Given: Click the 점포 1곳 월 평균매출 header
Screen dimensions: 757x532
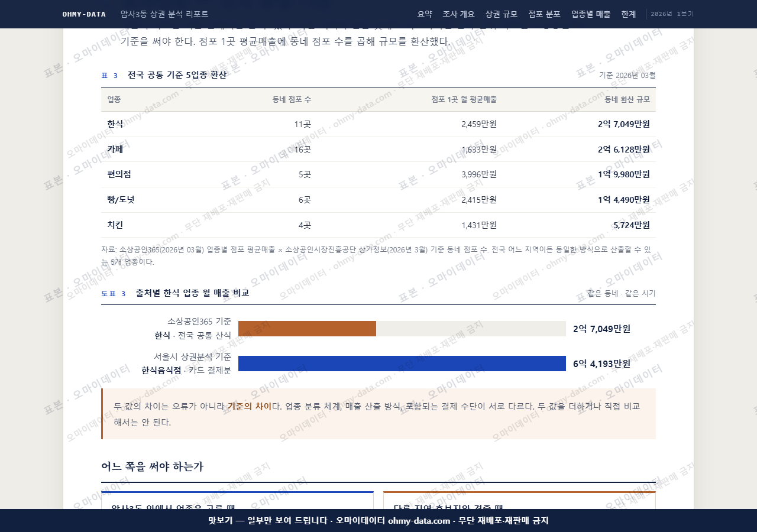Looking at the screenshot, I should coord(464,99).
